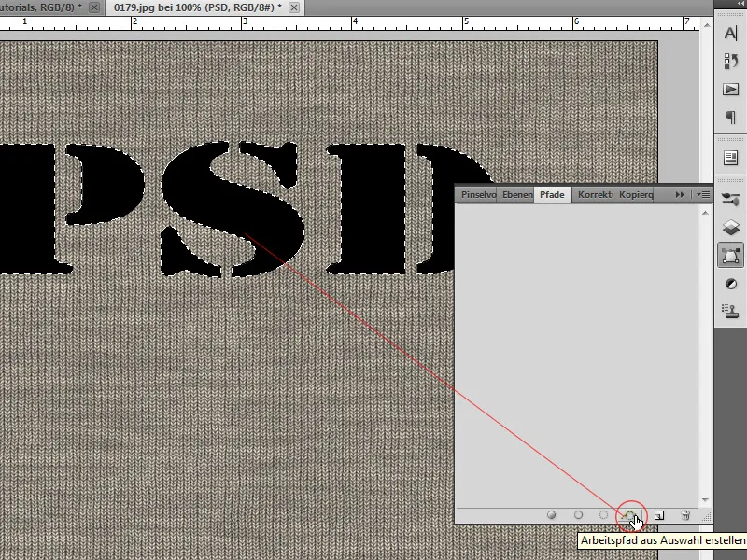The height and width of the screenshot is (560, 747).
Task: Switch to the Ebenen tab
Action: coord(515,195)
